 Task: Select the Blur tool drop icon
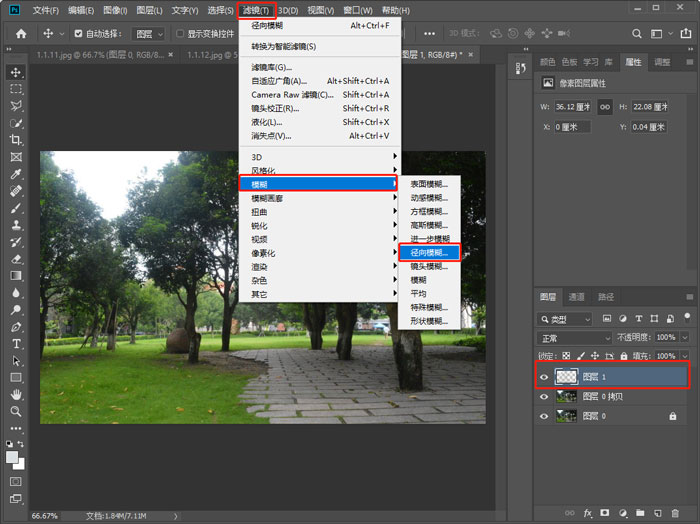point(16,293)
